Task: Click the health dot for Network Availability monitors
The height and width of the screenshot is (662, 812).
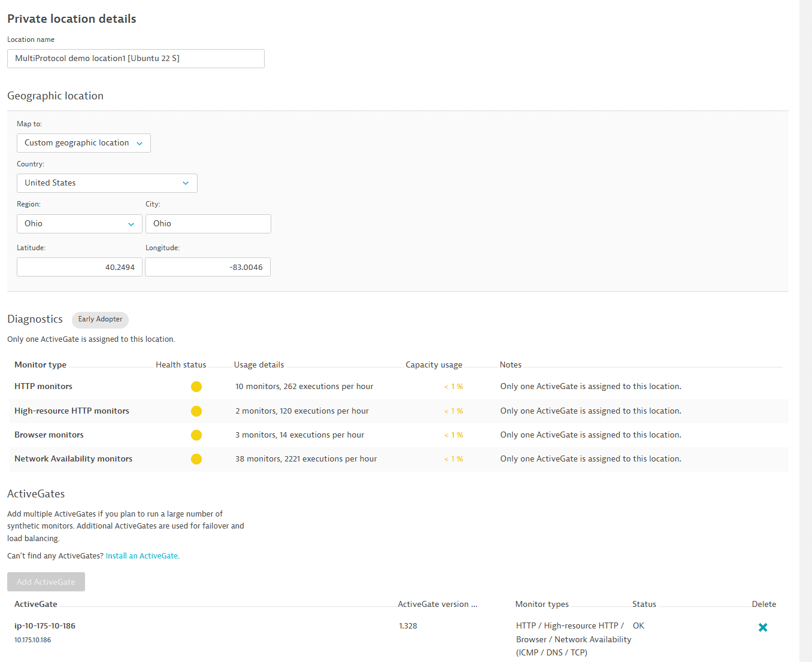Action: coord(196,459)
